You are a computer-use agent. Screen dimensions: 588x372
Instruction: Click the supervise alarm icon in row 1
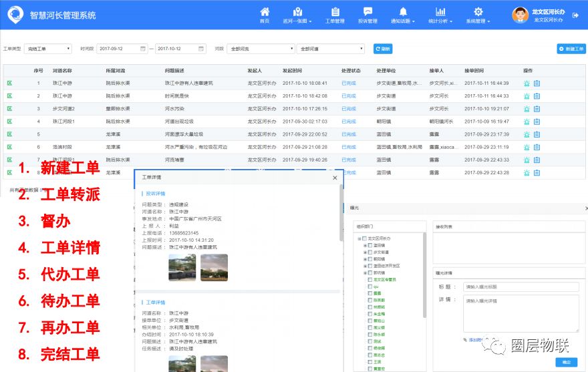tap(527, 83)
